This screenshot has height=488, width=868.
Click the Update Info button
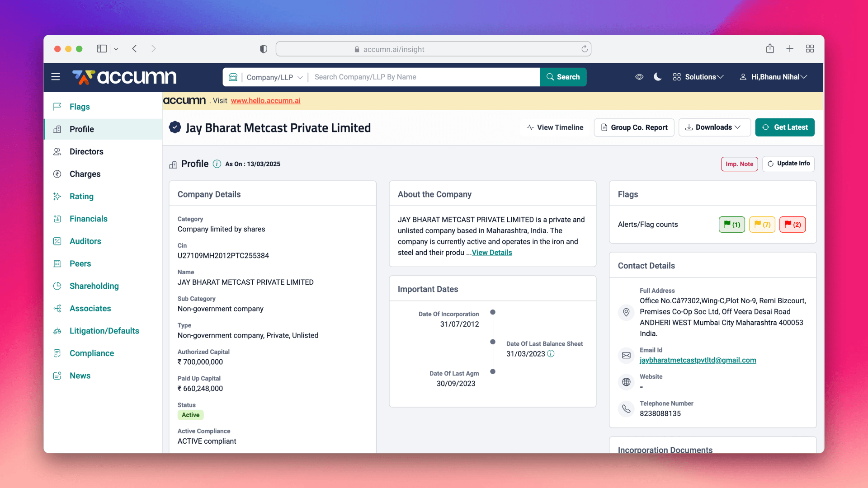pyautogui.click(x=788, y=164)
